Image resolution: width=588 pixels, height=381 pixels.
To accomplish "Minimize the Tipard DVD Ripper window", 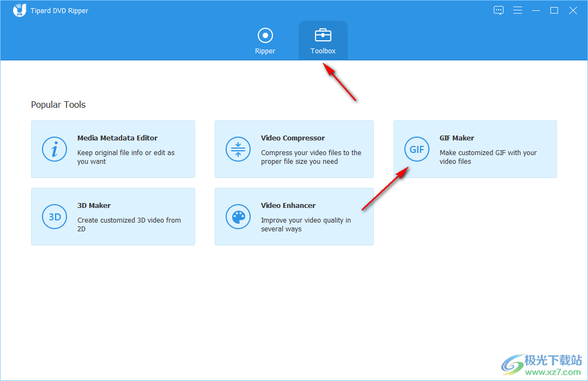I will [x=536, y=10].
